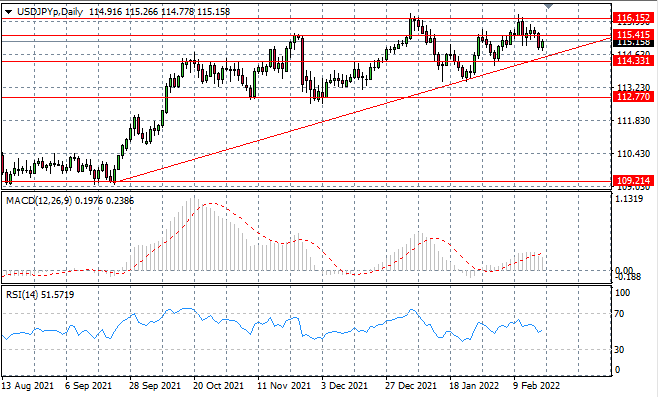Click the 6 Sep 2021 date label
The image size is (658, 397).
coord(89,386)
